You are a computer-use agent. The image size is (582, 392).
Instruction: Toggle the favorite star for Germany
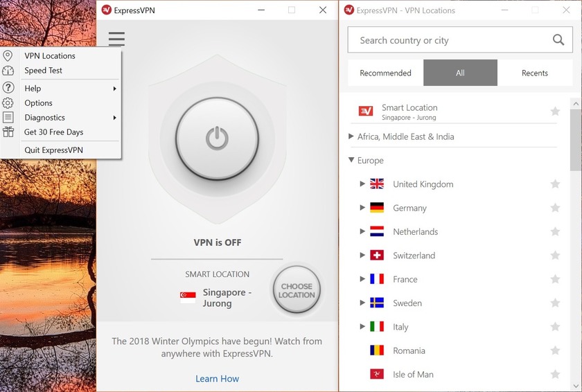555,208
